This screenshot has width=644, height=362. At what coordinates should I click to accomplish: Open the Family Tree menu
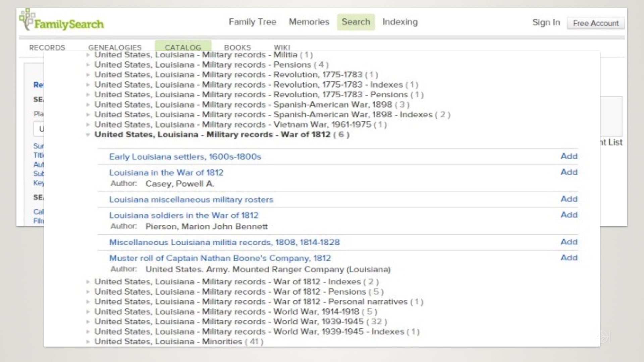click(252, 22)
